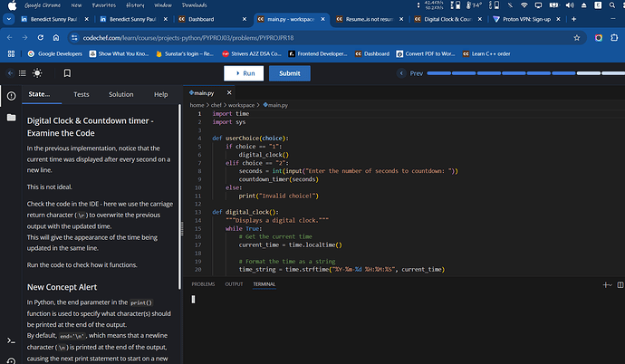Viewport: 625px width, 364px height.
Task: Open Chrome apps grid in bookmarks bar
Action: tap(11, 53)
